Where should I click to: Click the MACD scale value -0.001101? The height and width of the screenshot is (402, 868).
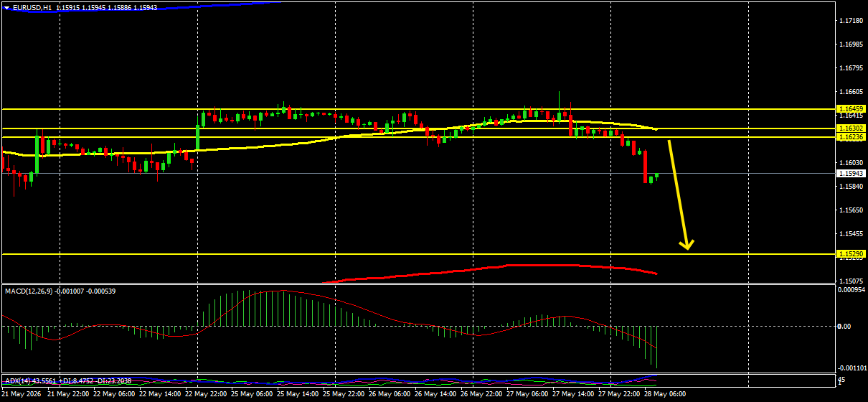click(852, 368)
